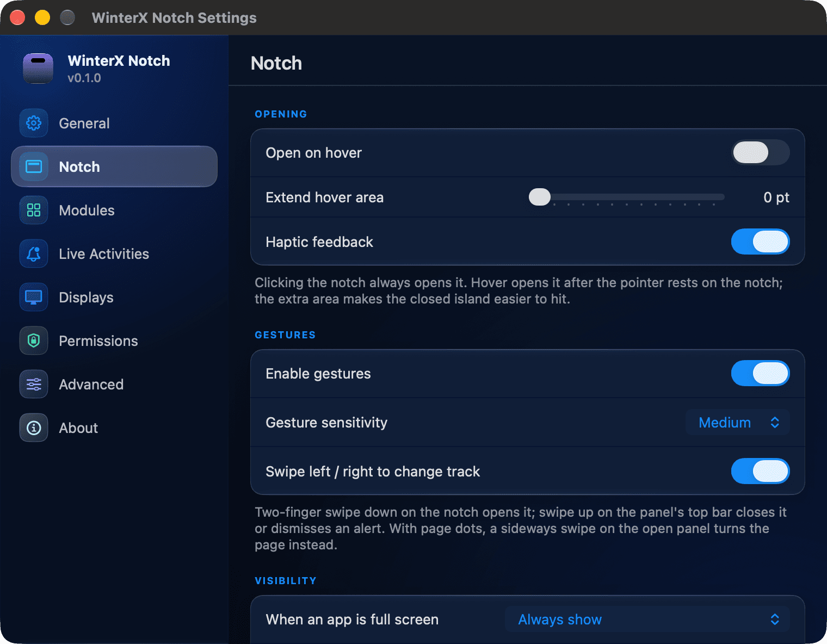Click the VISIBILITY section header

(x=285, y=581)
